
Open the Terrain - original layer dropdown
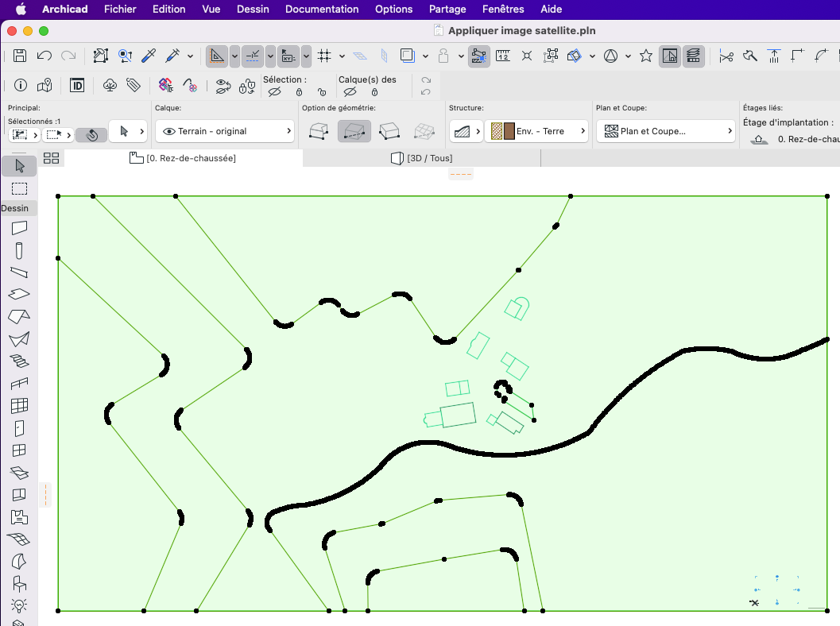[225, 131]
